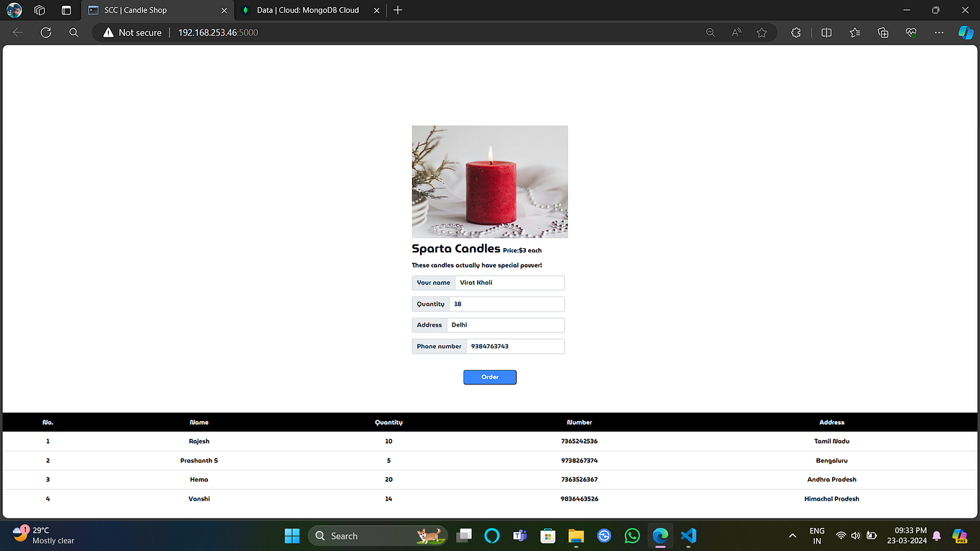The height and width of the screenshot is (551, 980).
Task: Select the Quantity input field
Action: pyautogui.click(x=505, y=304)
